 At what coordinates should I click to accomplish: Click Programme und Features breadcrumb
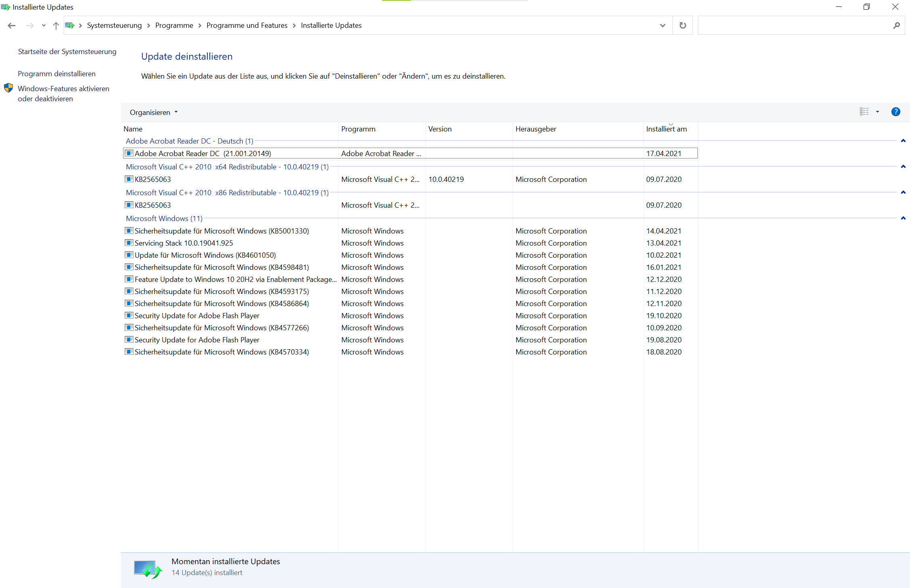247,25
